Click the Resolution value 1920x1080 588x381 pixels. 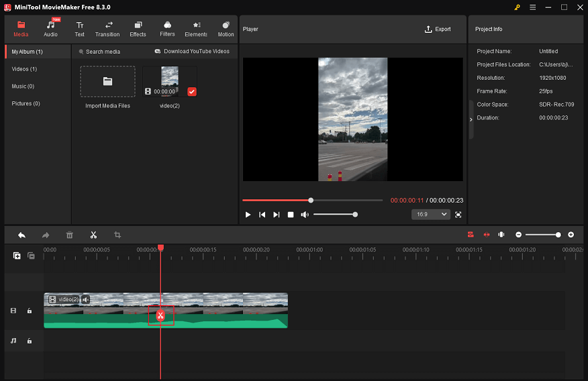click(x=552, y=78)
